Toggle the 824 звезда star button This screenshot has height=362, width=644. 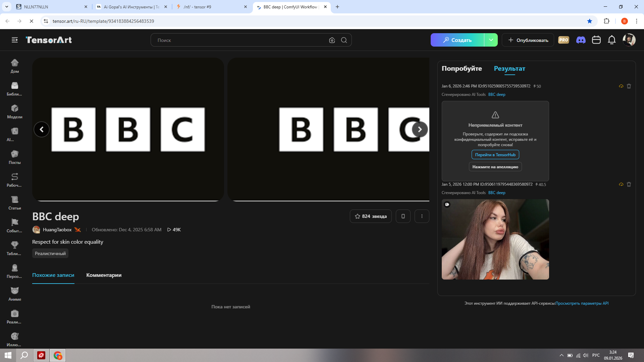[371, 216]
